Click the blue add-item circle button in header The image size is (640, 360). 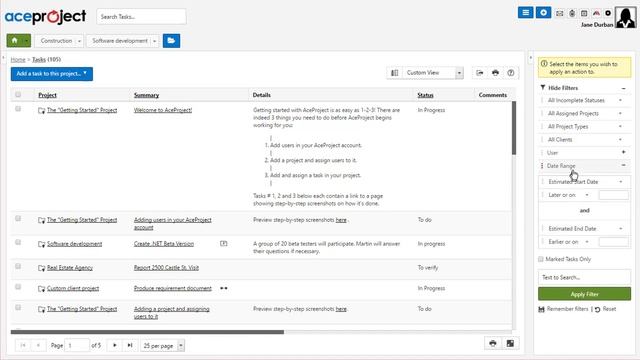[543, 13]
